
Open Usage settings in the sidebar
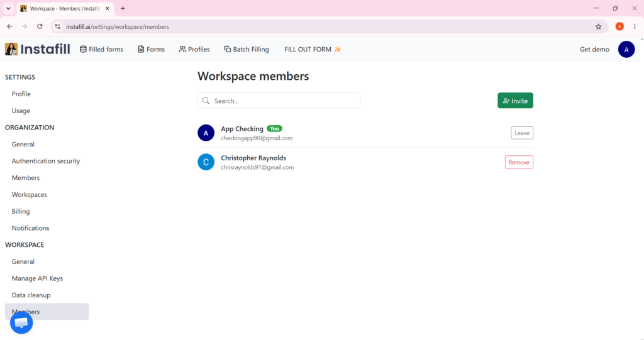[x=21, y=111]
